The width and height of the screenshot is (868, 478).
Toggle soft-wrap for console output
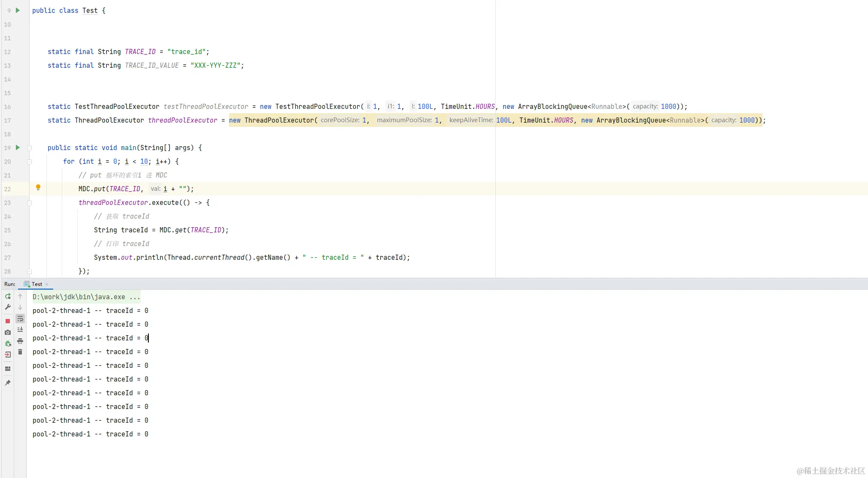point(20,319)
